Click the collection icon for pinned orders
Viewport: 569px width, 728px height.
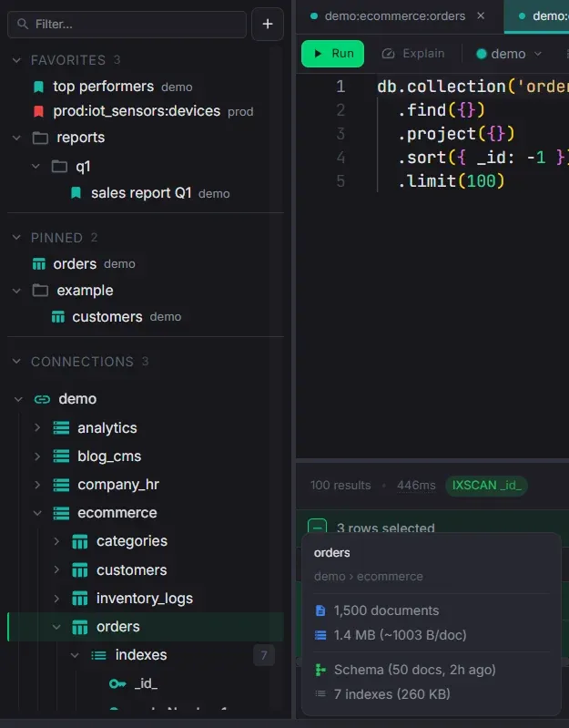[39, 263]
